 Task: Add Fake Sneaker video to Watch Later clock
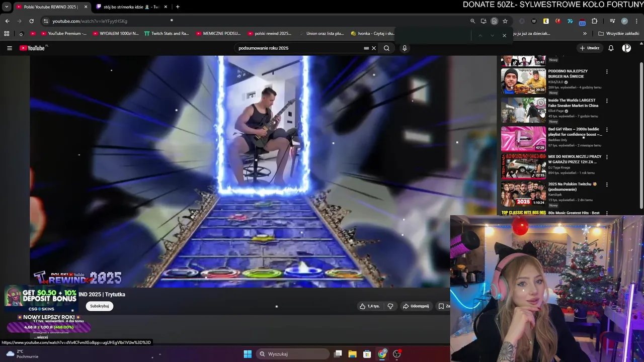click(540, 103)
